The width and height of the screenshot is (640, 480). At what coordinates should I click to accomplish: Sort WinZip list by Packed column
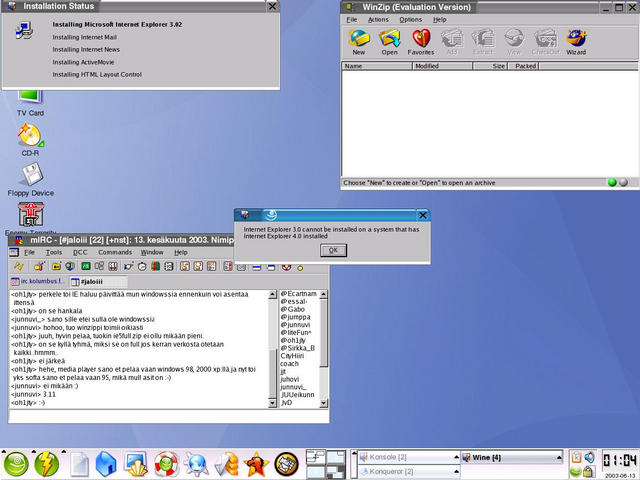point(523,66)
